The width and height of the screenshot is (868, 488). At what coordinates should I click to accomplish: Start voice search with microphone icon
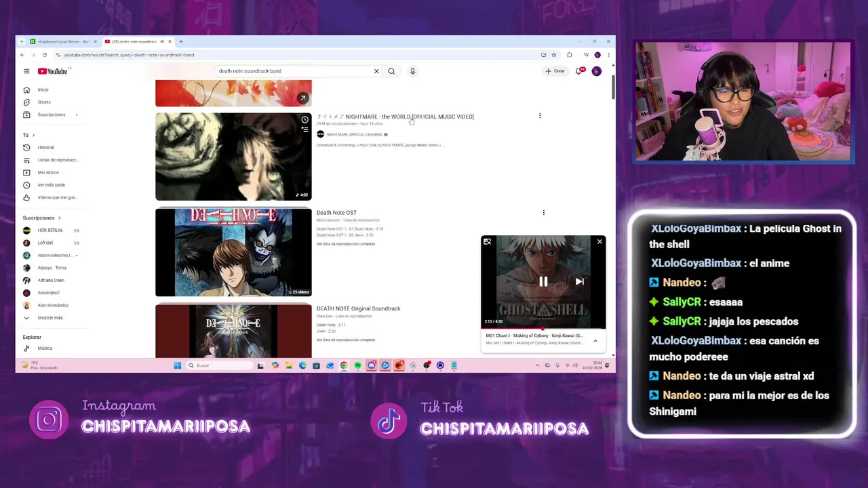(x=412, y=71)
